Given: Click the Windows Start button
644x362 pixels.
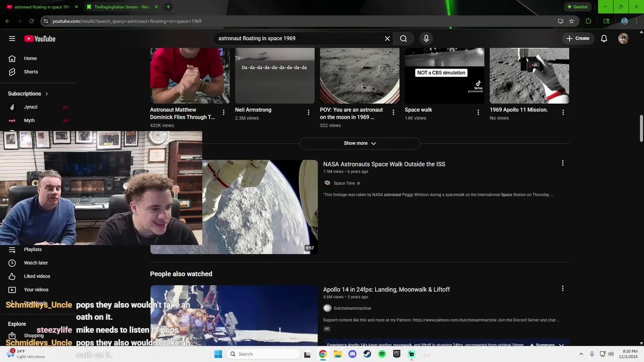Looking at the screenshot, I should pos(218,354).
